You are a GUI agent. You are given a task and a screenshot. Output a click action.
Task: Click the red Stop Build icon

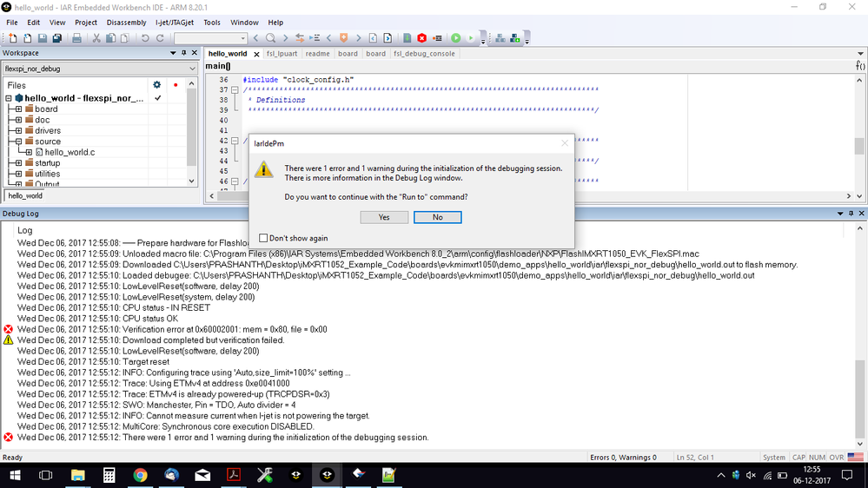(x=421, y=38)
